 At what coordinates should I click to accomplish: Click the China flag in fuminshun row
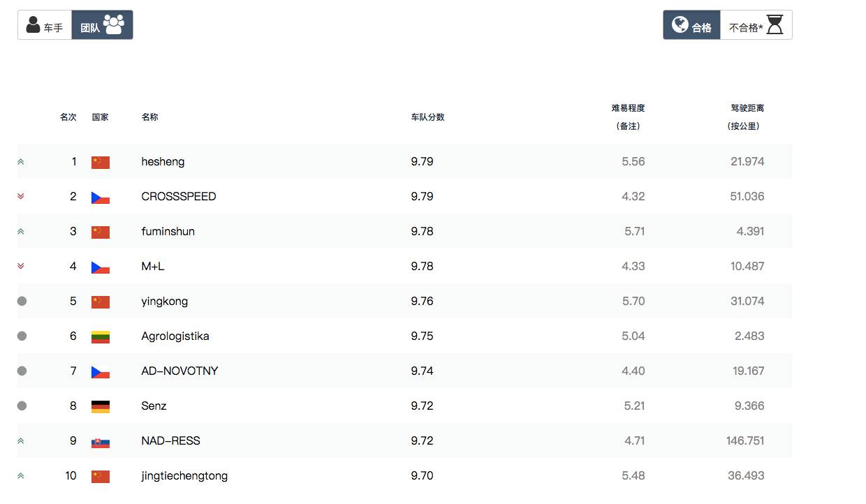click(x=101, y=232)
